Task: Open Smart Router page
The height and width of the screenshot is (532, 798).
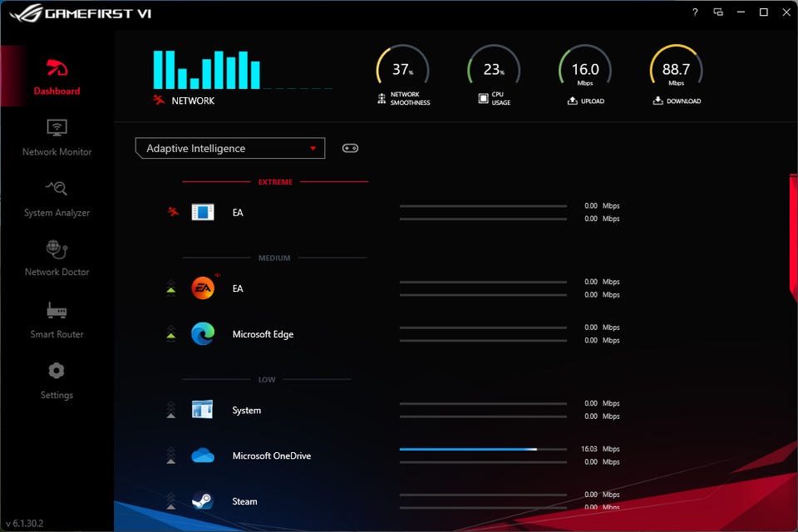Action: [x=57, y=320]
